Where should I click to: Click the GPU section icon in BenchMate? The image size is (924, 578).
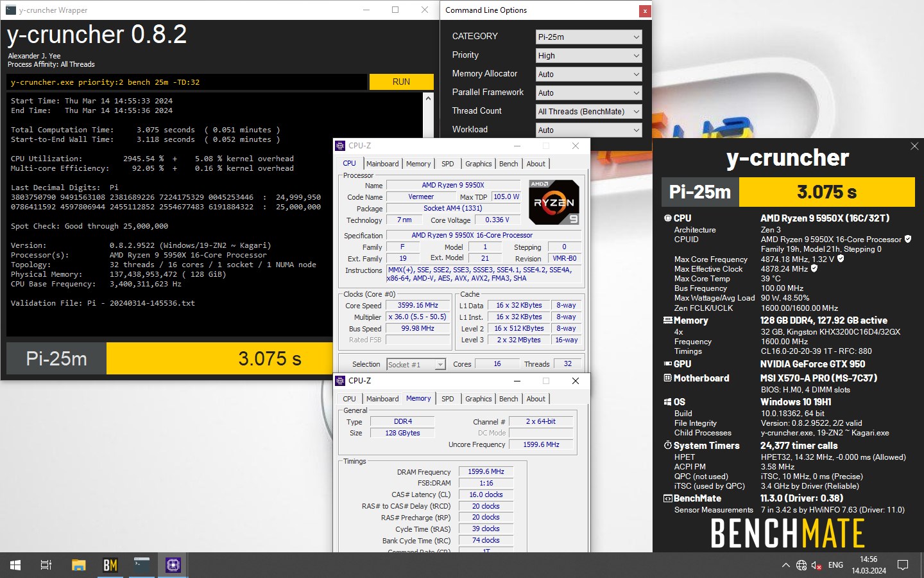coord(667,363)
